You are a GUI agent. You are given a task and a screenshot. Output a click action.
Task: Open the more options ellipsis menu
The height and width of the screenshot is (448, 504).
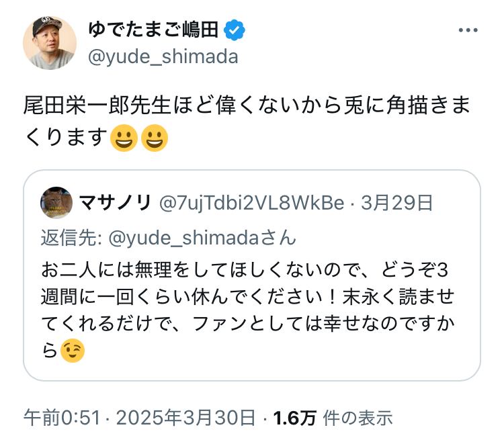point(467,31)
